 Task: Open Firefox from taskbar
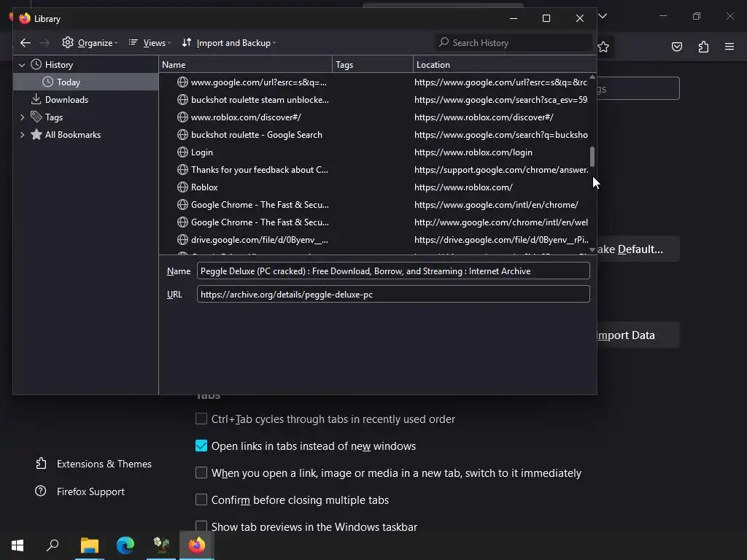pyautogui.click(x=197, y=545)
